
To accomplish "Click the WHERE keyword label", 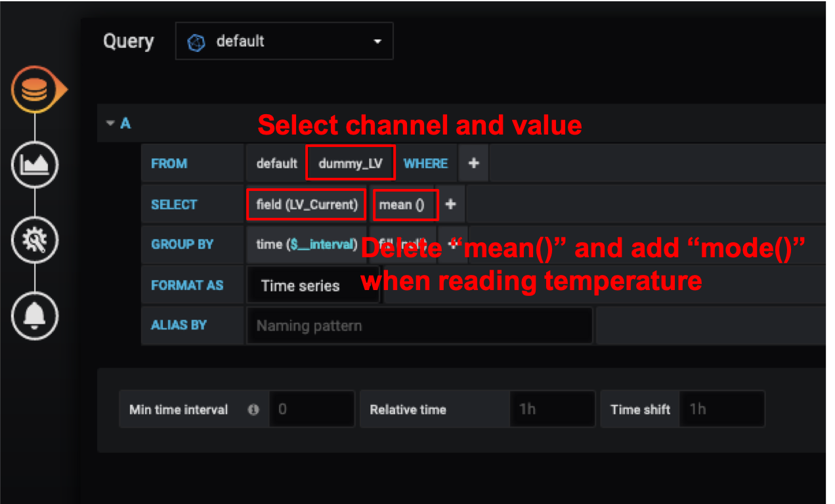I will (425, 163).
